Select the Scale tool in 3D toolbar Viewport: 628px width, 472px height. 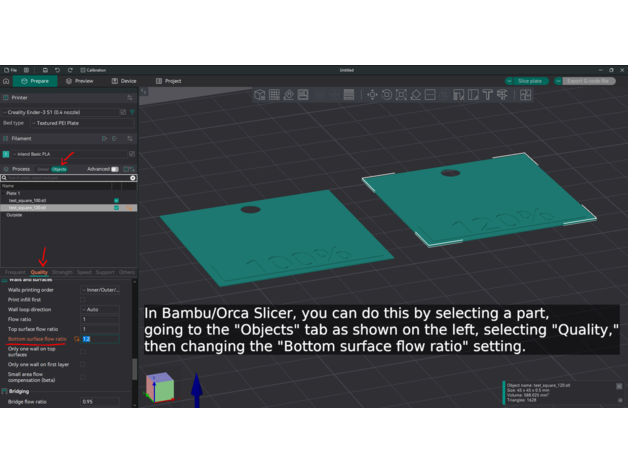(401, 95)
